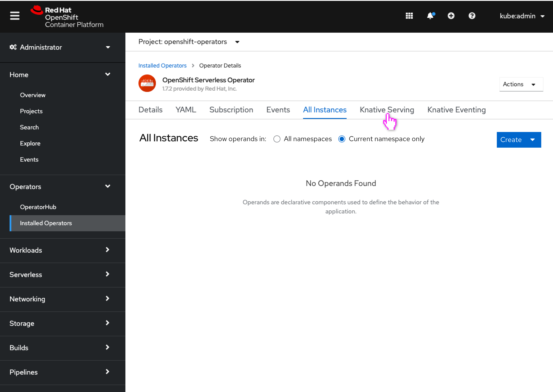Click the grid/waffle menu icon
This screenshot has height=392, width=553.
(409, 16)
